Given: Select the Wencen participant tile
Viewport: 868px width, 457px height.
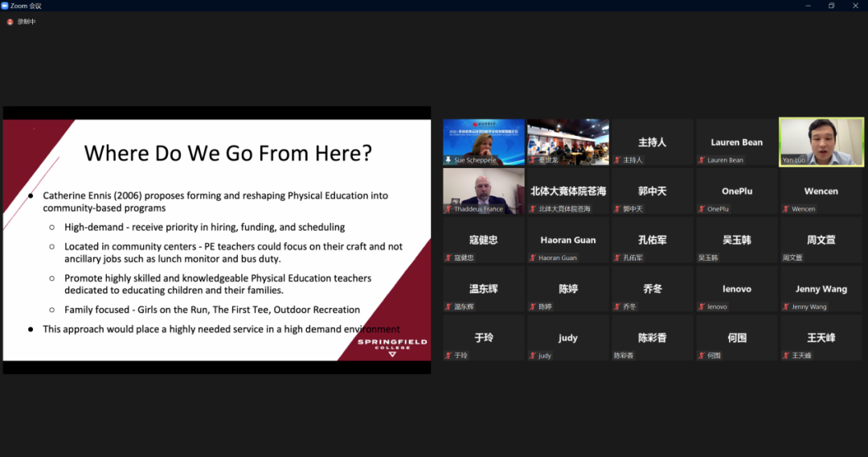Looking at the screenshot, I should point(821,191).
